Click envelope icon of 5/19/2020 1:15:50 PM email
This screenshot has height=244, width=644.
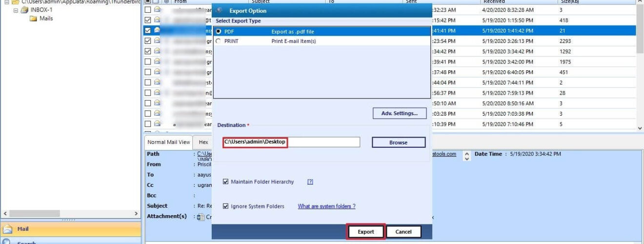coord(157,20)
